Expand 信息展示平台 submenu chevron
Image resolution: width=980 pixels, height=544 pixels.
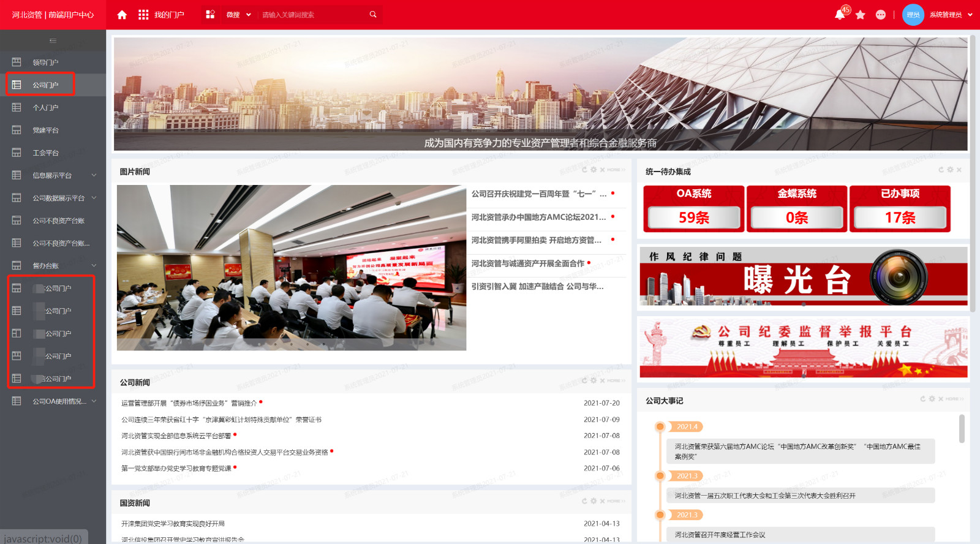[x=94, y=175]
